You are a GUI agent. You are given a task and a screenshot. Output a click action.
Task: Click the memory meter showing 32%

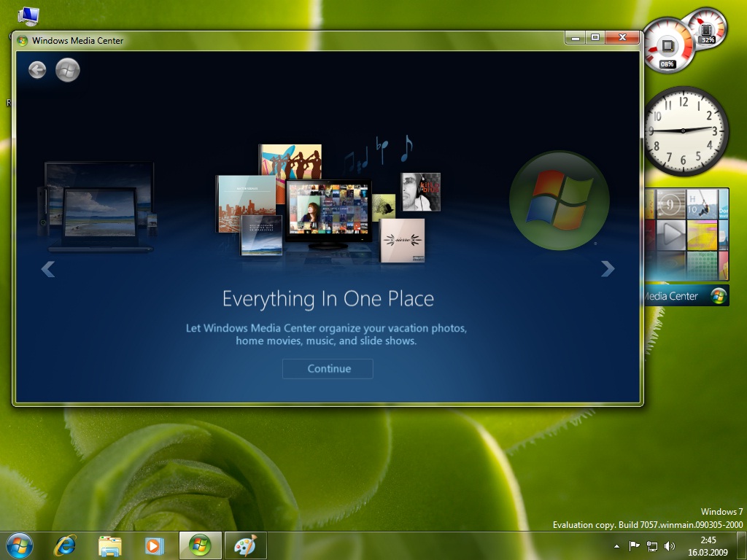tap(706, 28)
